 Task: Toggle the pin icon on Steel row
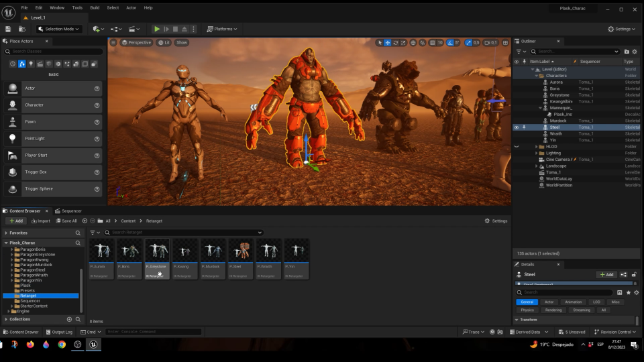(524, 127)
